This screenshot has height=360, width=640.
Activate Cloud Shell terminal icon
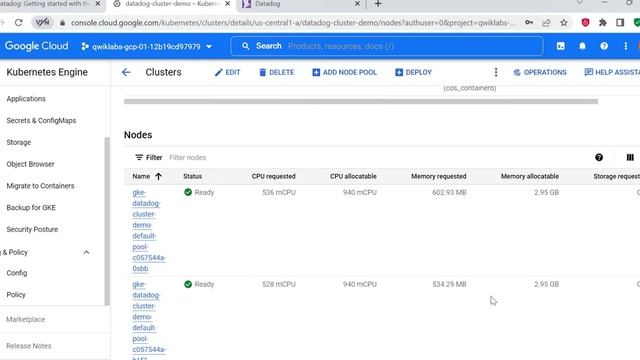[x=561, y=46]
